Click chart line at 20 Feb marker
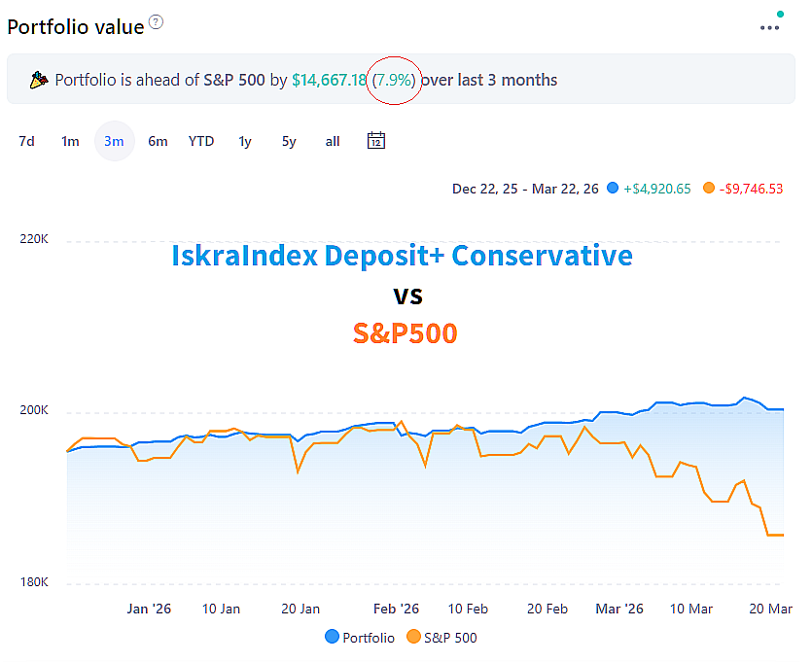The height and width of the screenshot is (662, 812). click(549, 423)
